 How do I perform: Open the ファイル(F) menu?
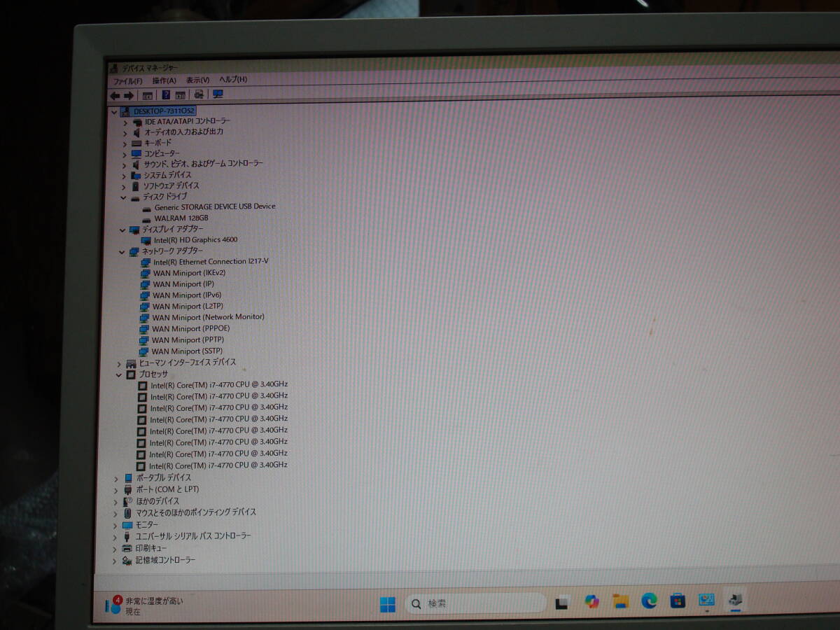point(128,81)
